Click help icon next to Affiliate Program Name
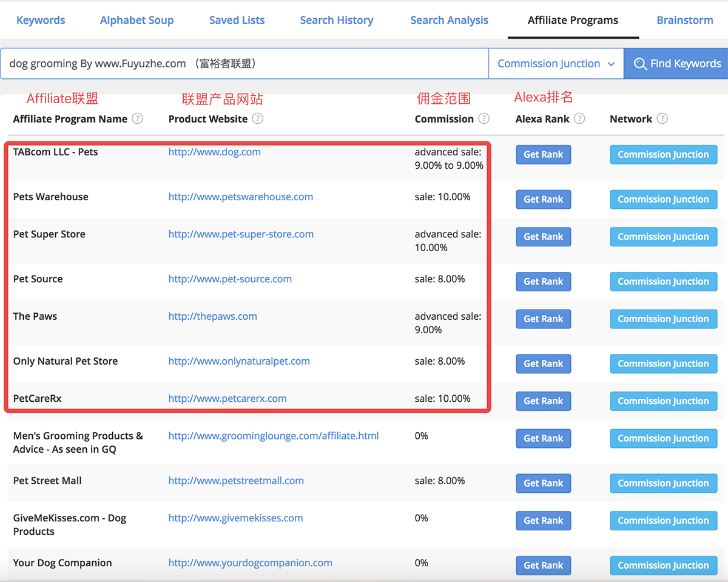This screenshot has height=582, width=728. point(138,118)
